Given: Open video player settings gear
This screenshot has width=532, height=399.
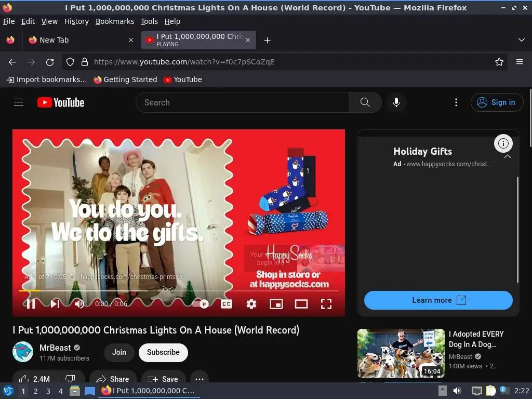Looking at the screenshot, I should pyautogui.click(x=251, y=303).
